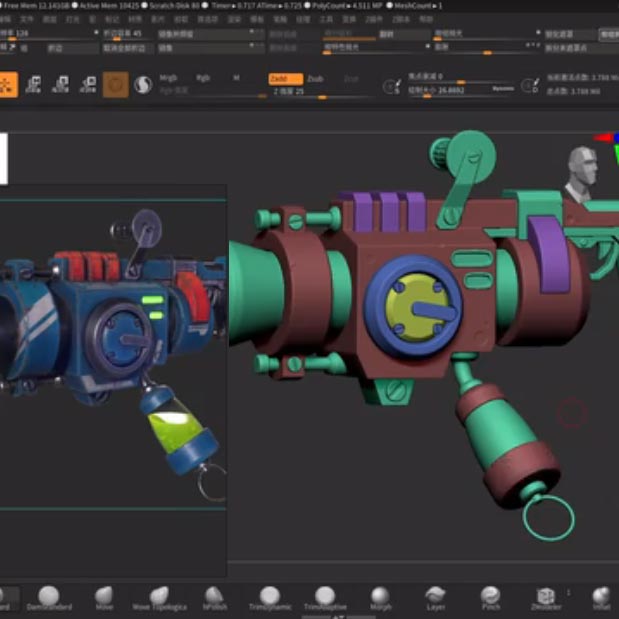Select the Layer brush
The width and height of the screenshot is (619, 619).
pos(435,598)
